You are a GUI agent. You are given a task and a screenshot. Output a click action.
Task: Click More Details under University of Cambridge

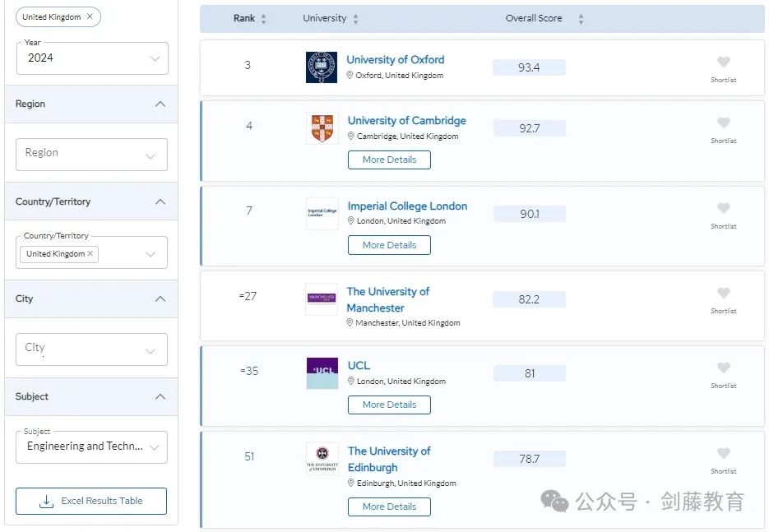click(x=389, y=160)
